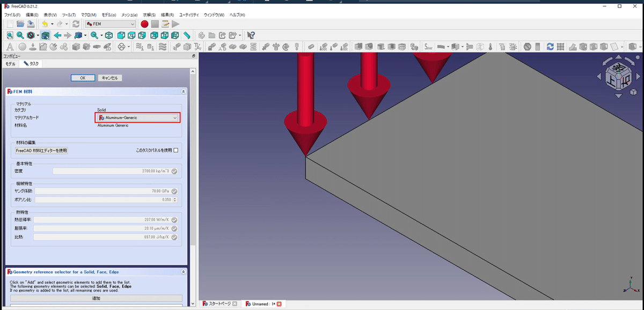Click the キャンセル button
Image resolution: width=644 pixels, height=310 pixels.
coord(109,78)
